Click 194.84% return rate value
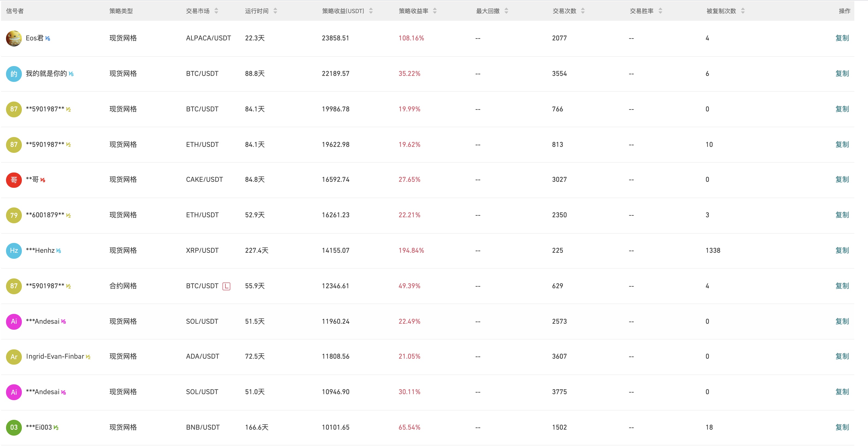Image resolution: width=868 pixels, height=446 pixels. point(411,250)
